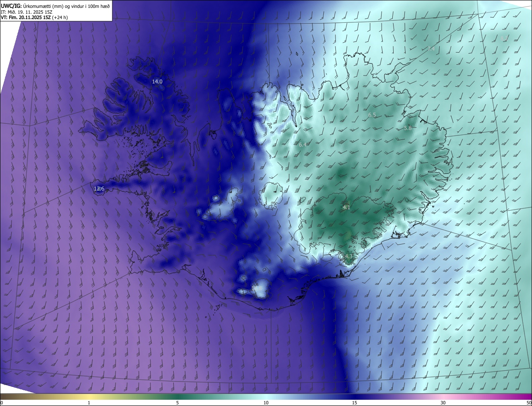The width and height of the screenshot is (532, 406).
Task: Click the 5 tick on the color scale
Action: (x=177, y=403)
